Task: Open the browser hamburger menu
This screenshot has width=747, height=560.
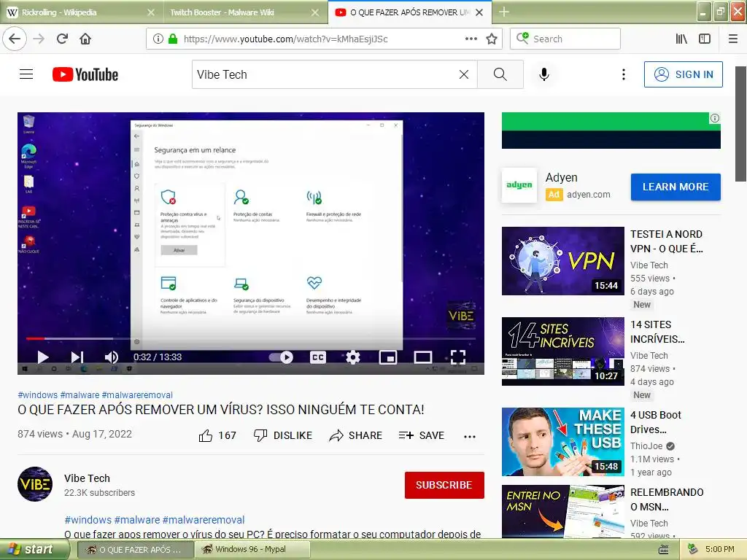Action: coord(733,39)
